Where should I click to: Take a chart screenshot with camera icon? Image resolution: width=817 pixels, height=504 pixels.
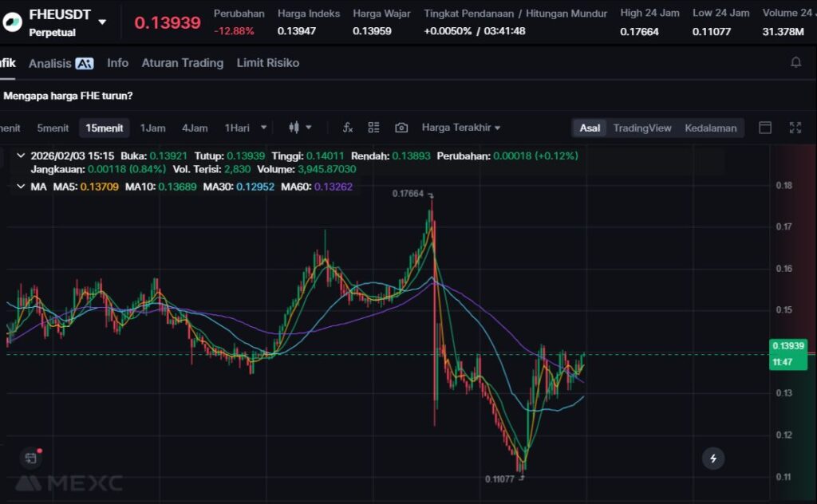pyautogui.click(x=401, y=128)
